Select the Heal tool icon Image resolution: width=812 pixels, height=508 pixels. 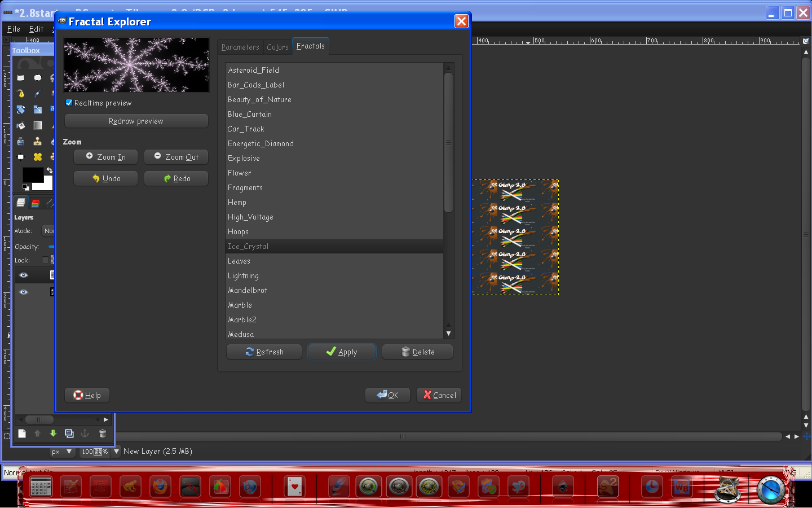tap(38, 157)
